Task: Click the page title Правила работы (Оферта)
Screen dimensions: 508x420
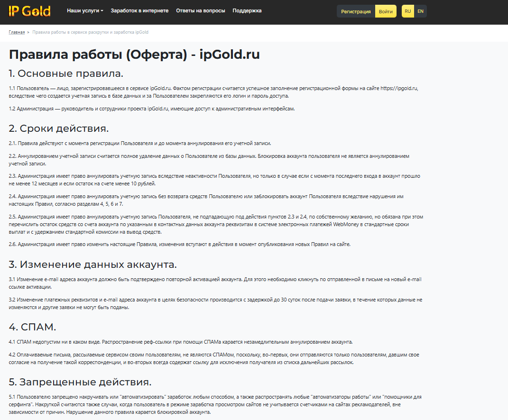Action: (x=134, y=55)
